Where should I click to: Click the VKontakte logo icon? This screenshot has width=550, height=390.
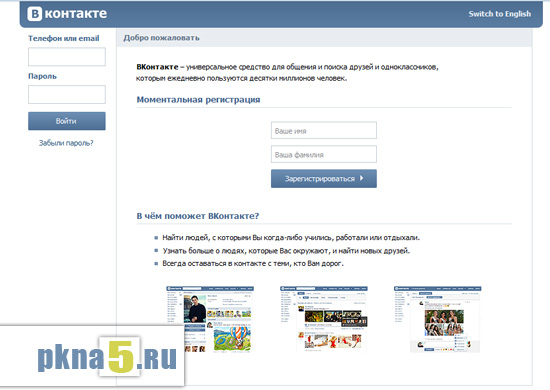[34, 14]
